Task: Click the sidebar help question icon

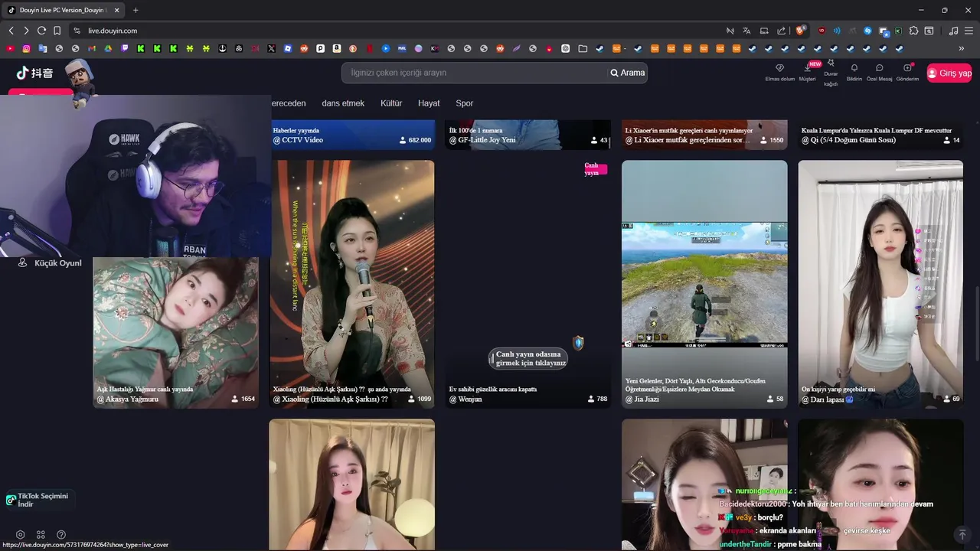Action: pyautogui.click(x=61, y=535)
